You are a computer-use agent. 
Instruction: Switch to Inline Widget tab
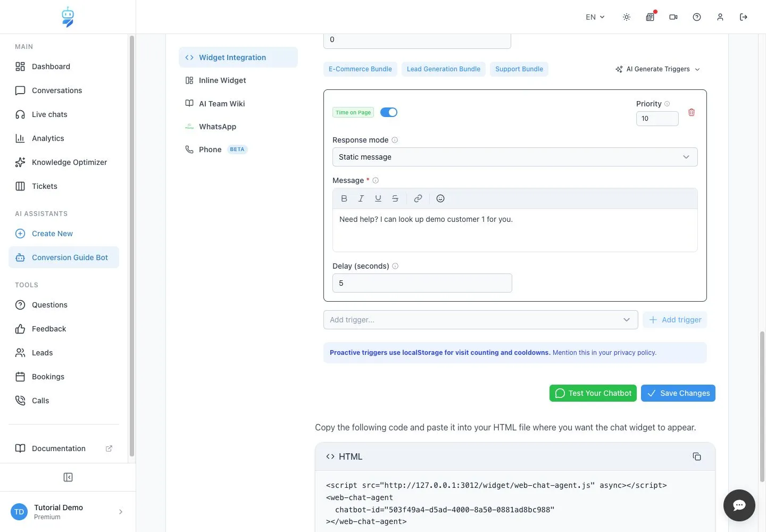pos(238,80)
